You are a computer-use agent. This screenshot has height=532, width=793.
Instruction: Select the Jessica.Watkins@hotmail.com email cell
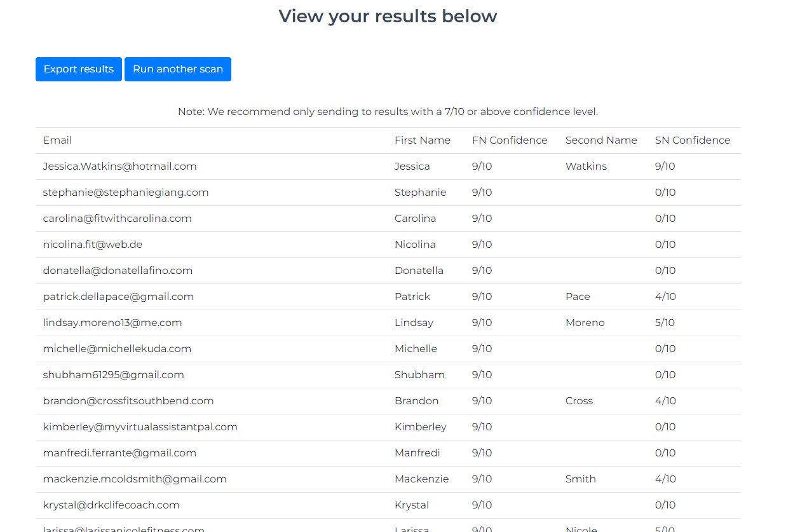(x=120, y=167)
